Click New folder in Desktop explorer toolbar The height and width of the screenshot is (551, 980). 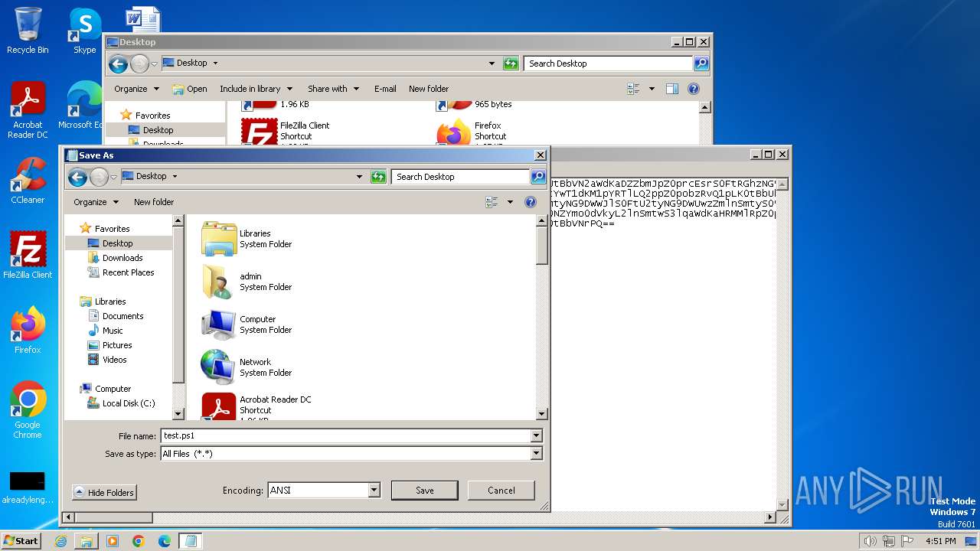click(x=429, y=89)
